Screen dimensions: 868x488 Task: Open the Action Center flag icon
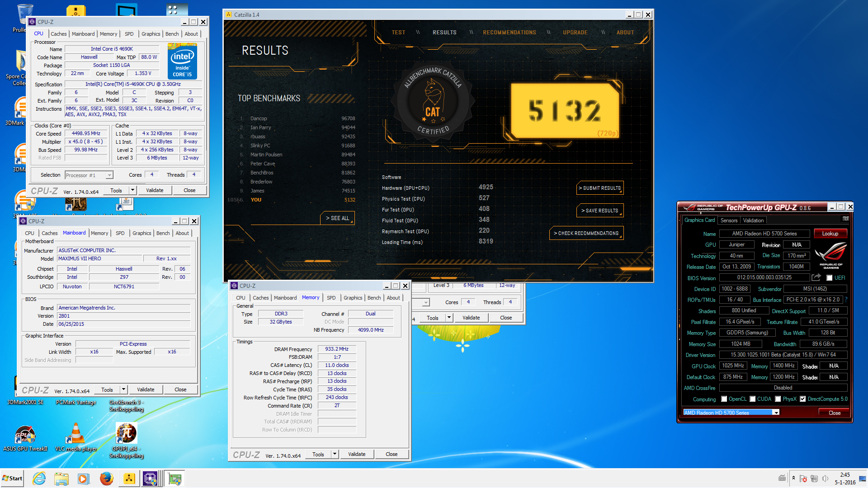coord(803,479)
